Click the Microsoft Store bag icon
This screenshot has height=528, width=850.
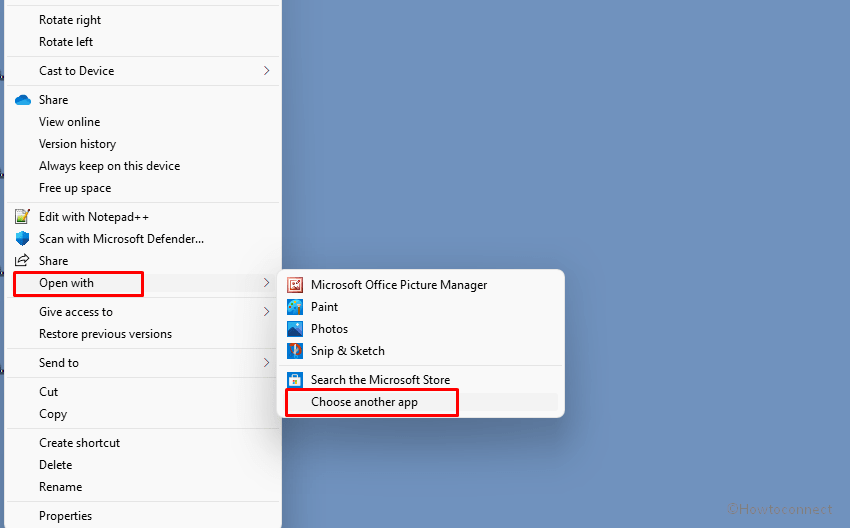click(295, 379)
